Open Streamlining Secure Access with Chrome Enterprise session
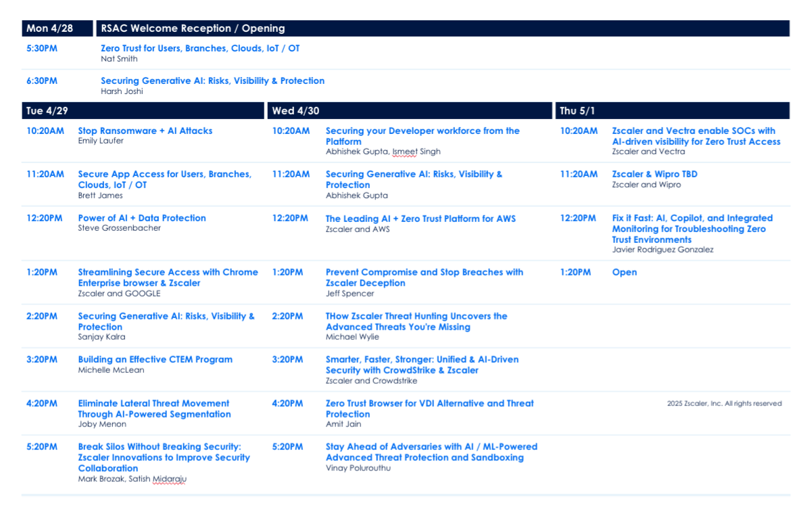The height and width of the screenshot is (517, 812). (168, 277)
